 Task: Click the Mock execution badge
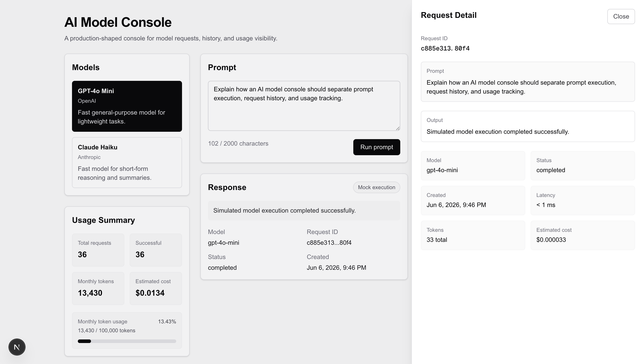(376, 187)
